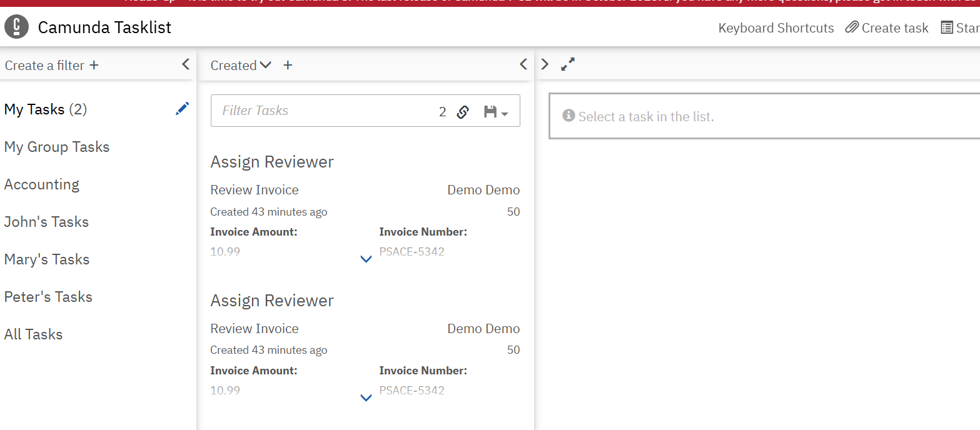The height and width of the screenshot is (430, 980).
Task: Open the save filter floppy dropdown
Action: pos(496,112)
